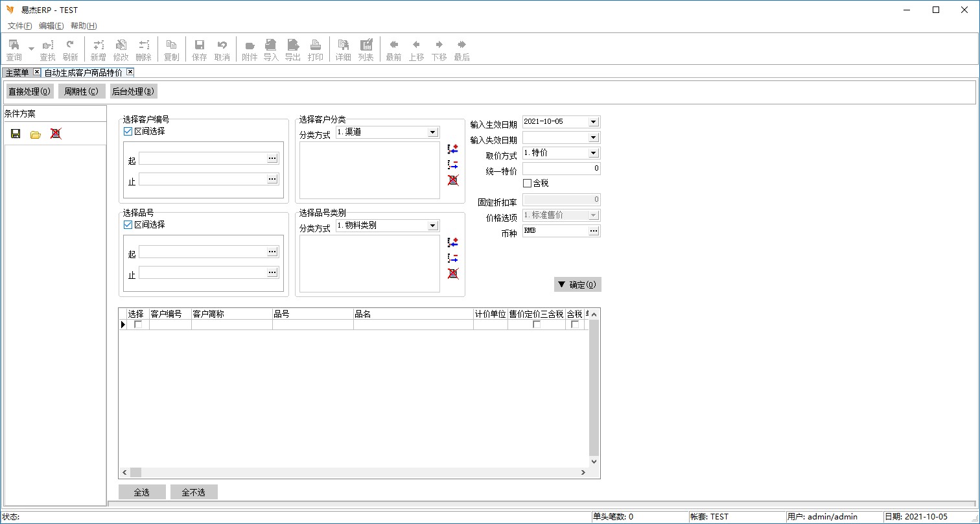The image size is (980, 524).
Task: Enable the 含税 checkbox below 统一特价
Action: point(527,184)
